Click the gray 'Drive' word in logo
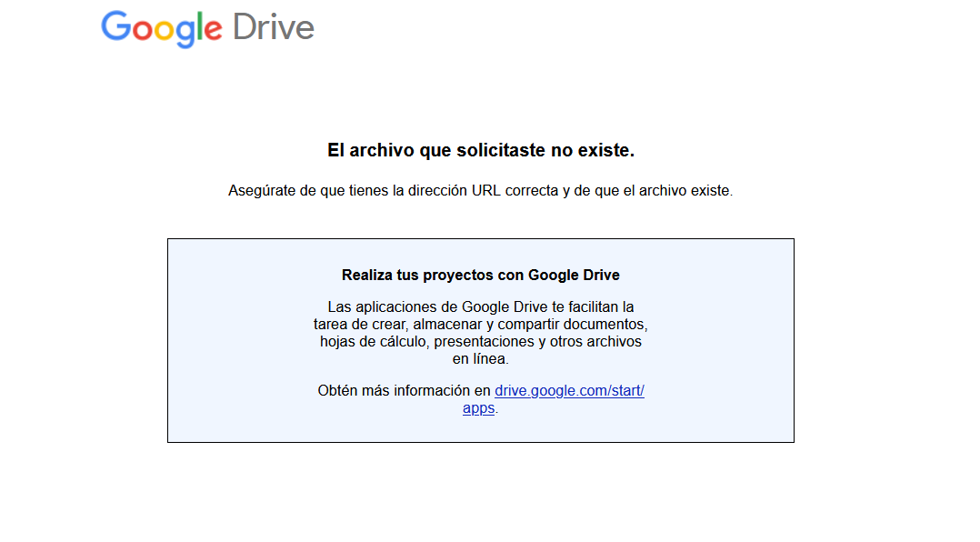The image size is (980, 542). [273, 27]
